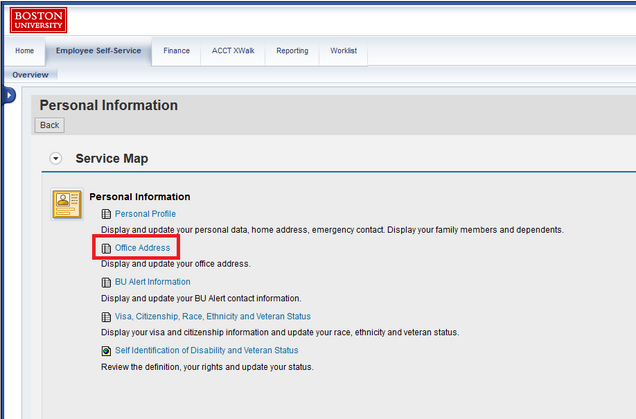The height and width of the screenshot is (419, 636).
Task: Open the Office Address link
Action: point(142,248)
